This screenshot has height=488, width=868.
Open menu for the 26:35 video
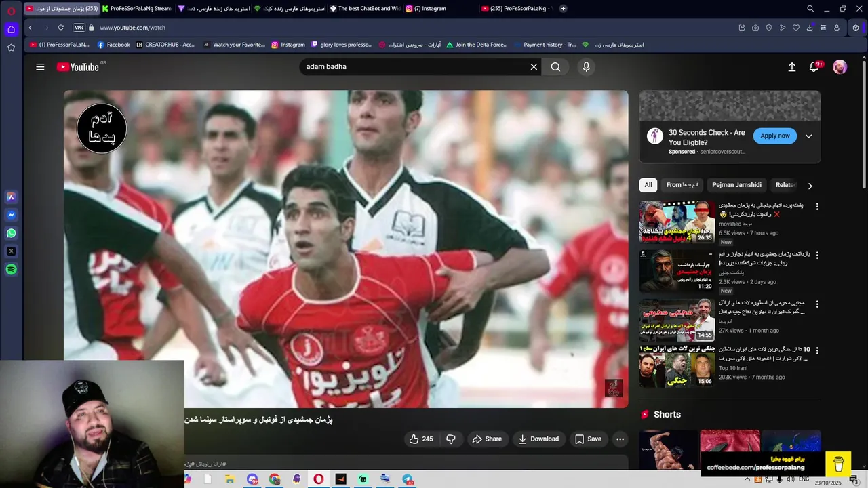[x=817, y=206]
